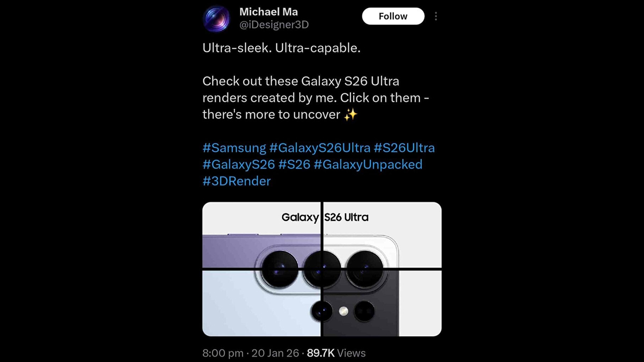
Task: Open the #S26 hashtag
Action: coord(295,164)
